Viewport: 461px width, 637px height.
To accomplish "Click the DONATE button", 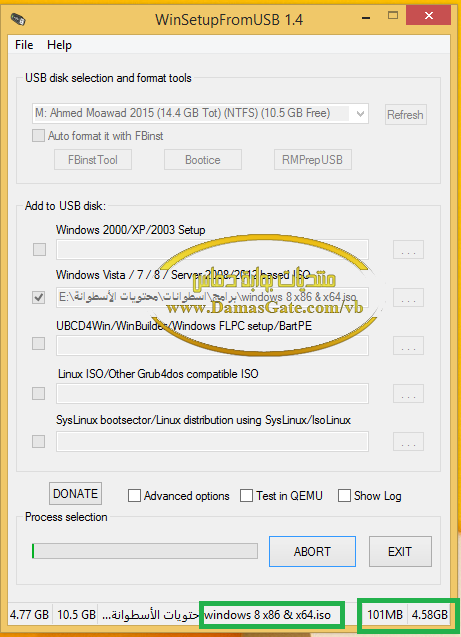I will click(76, 494).
